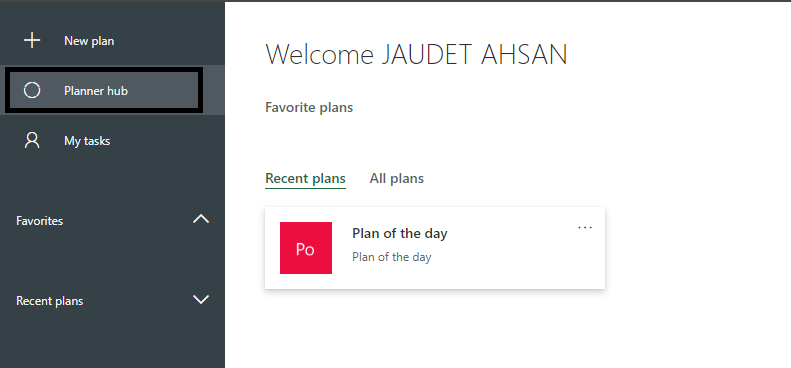Switch to the All plans tab
Viewport: 791px width, 368px height.
[397, 179]
